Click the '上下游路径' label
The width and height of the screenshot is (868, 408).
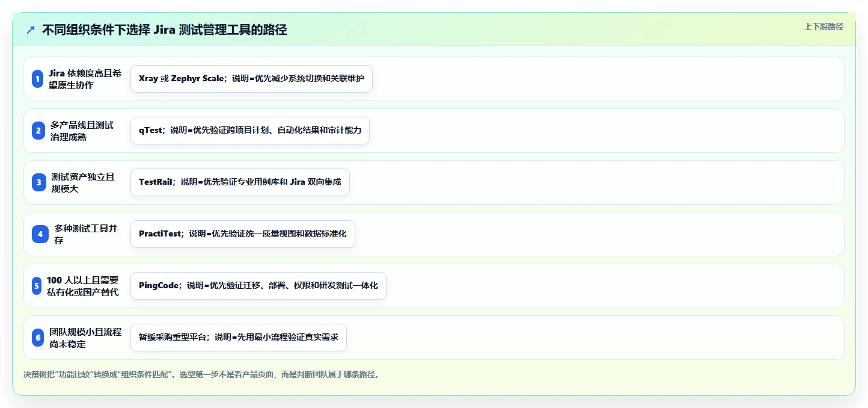point(824,26)
